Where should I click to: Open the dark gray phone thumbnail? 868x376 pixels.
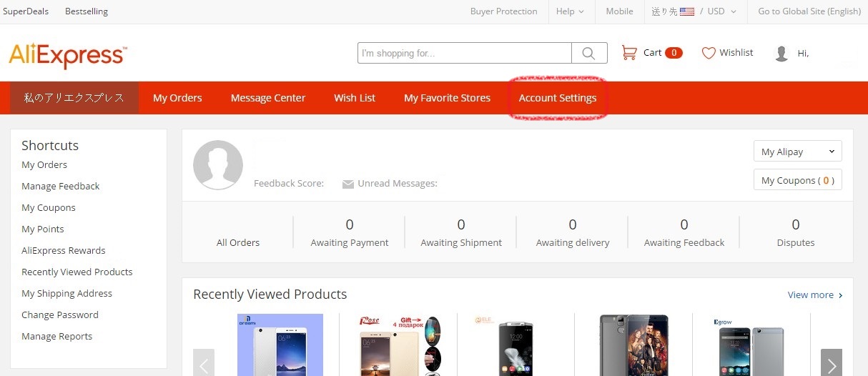tap(633, 345)
